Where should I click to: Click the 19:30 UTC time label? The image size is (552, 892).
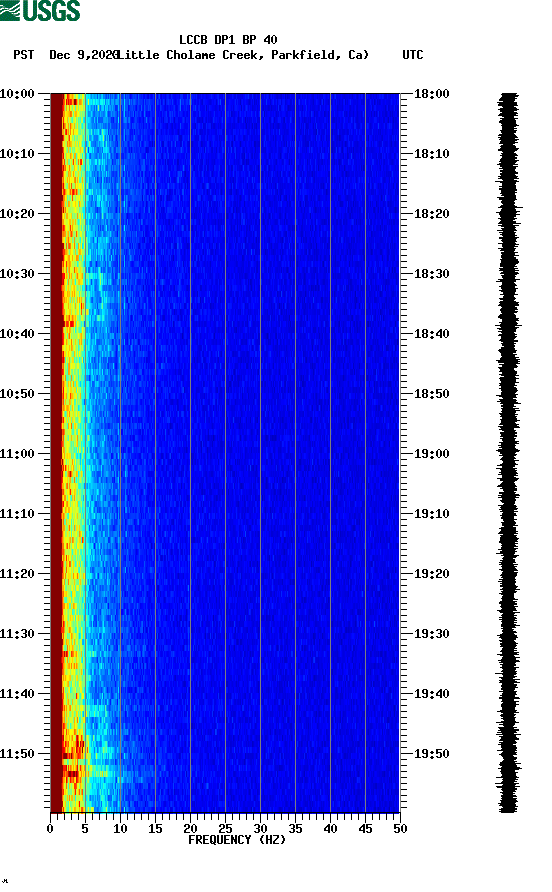tap(431, 634)
